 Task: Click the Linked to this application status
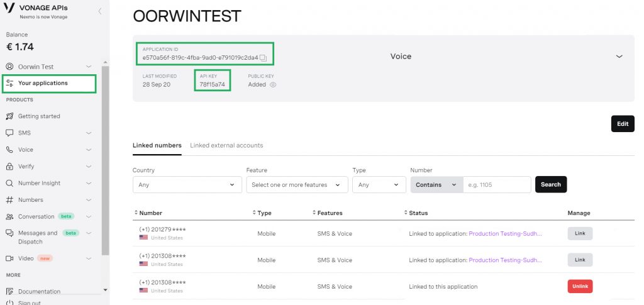tap(443, 287)
